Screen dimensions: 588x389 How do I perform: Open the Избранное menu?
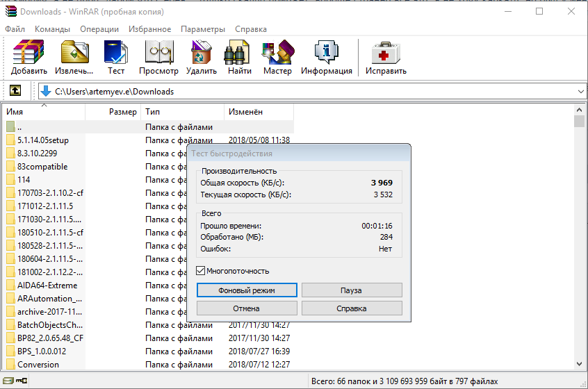click(149, 29)
